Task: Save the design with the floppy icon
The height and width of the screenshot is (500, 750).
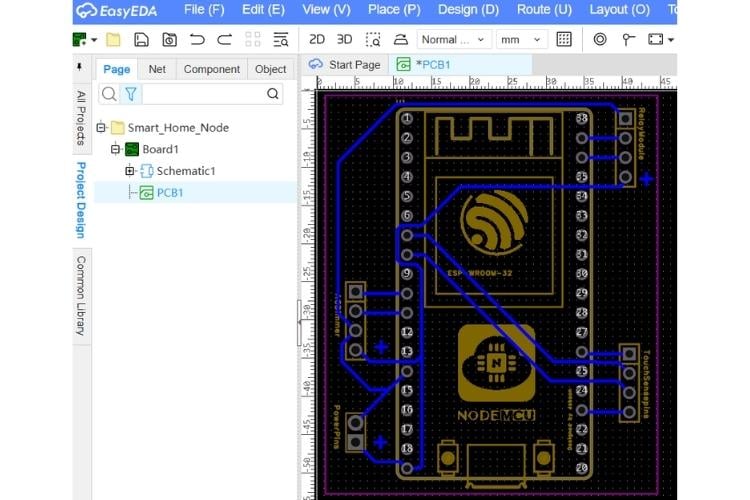Action: 141,40
